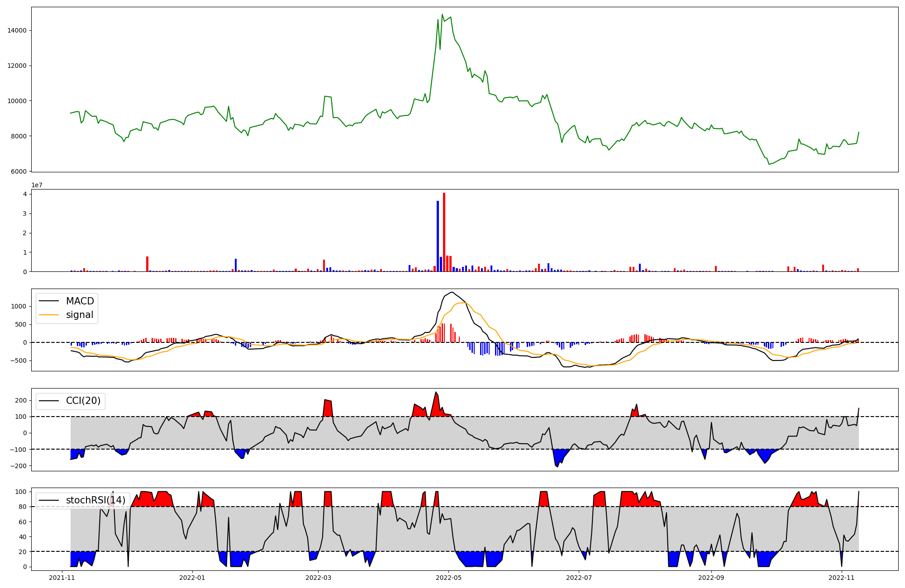The height and width of the screenshot is (588, 905).
Task: Click the 6000 price axis label
Action: [19, 171]
